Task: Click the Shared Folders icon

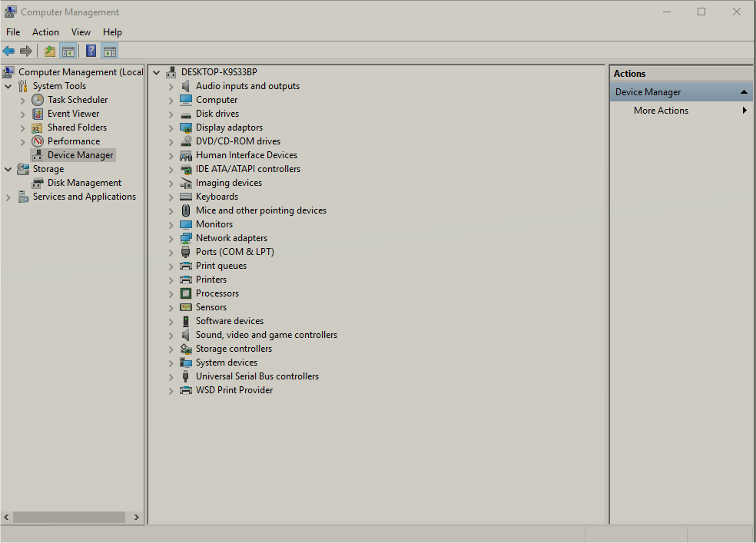Action: pyautogui.click(x=37, y=127)
